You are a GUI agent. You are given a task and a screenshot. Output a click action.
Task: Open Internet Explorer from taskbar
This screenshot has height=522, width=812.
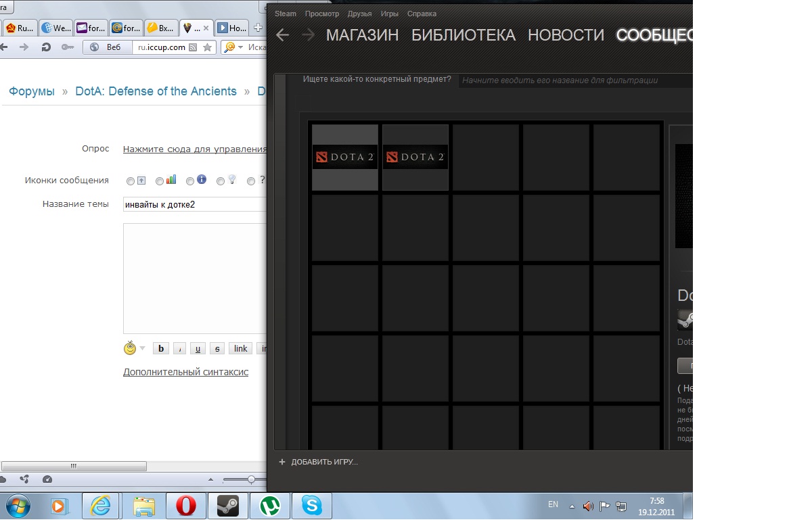coord(101,506)
